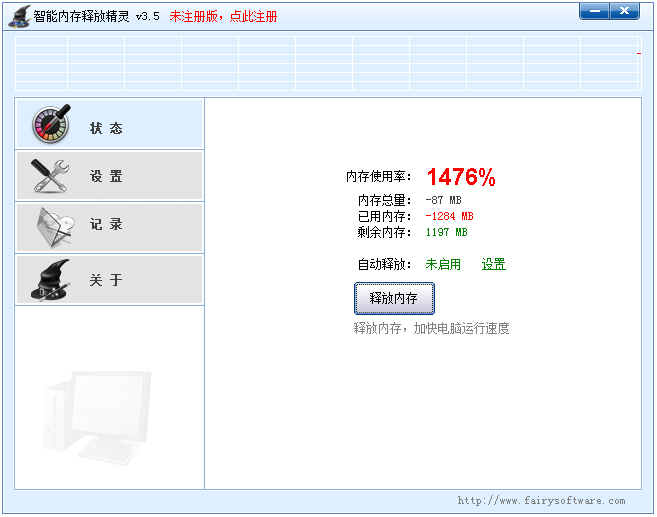This screenshot has height=517, width=657.
Task: Click the memory usage history graph
Action: (x=328, y=63)
